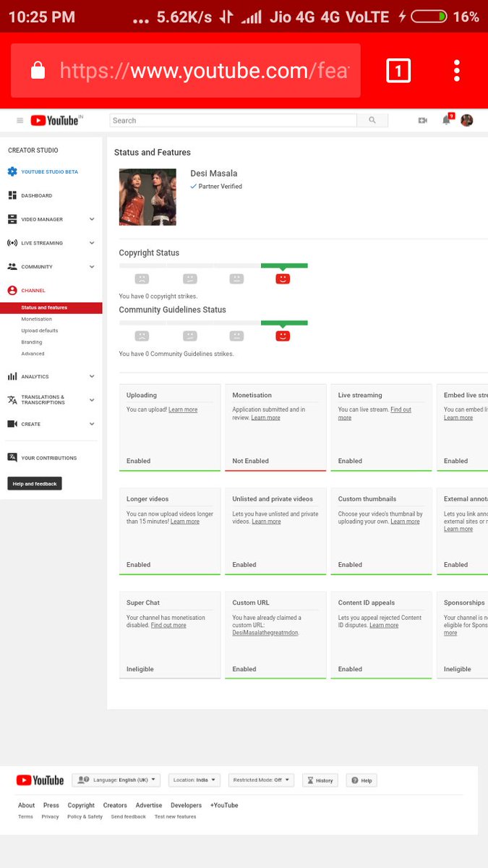The image size is (488, 868).
Task: Click Learn more in Custom thumbnails card
Action: 405,522
